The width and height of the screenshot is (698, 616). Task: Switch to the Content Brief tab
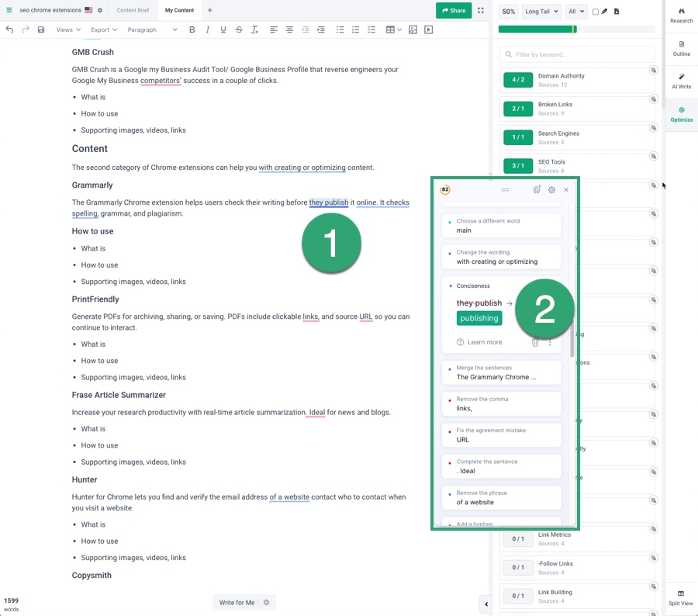pyautogui.click(x=133, y=10)
